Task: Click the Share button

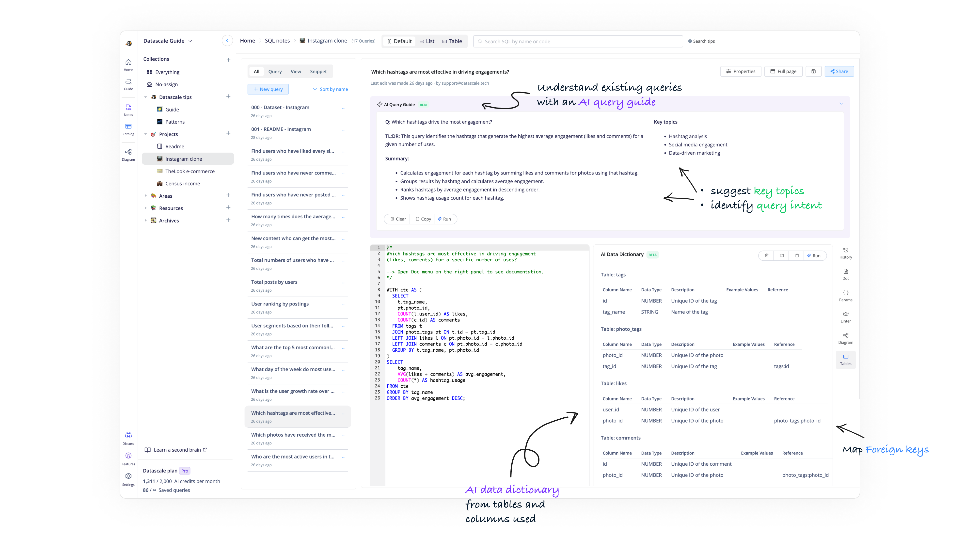Action: pyautogui.click(x=839, y=71)
